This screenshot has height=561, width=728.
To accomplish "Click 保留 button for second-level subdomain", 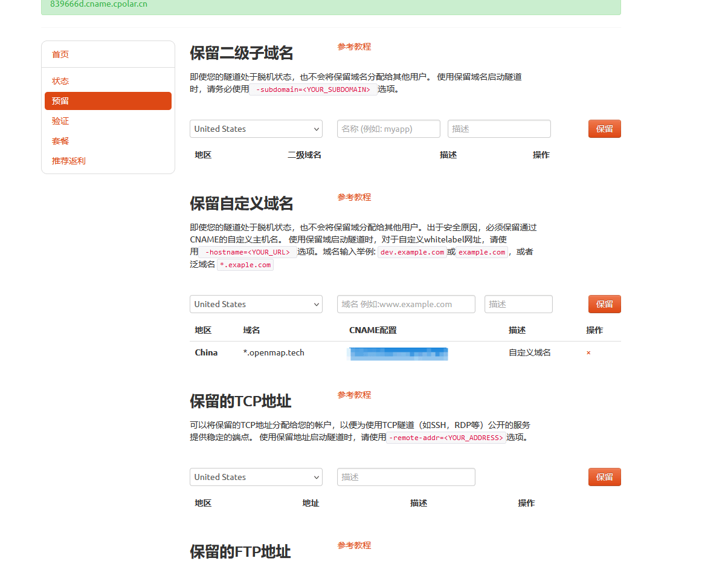I will (x=604, y=129).
